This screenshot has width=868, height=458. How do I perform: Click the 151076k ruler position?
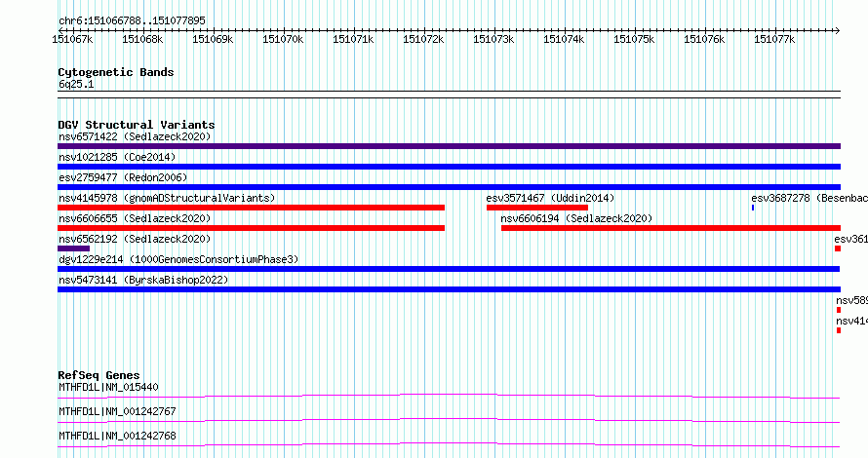(x=704, y=39)
